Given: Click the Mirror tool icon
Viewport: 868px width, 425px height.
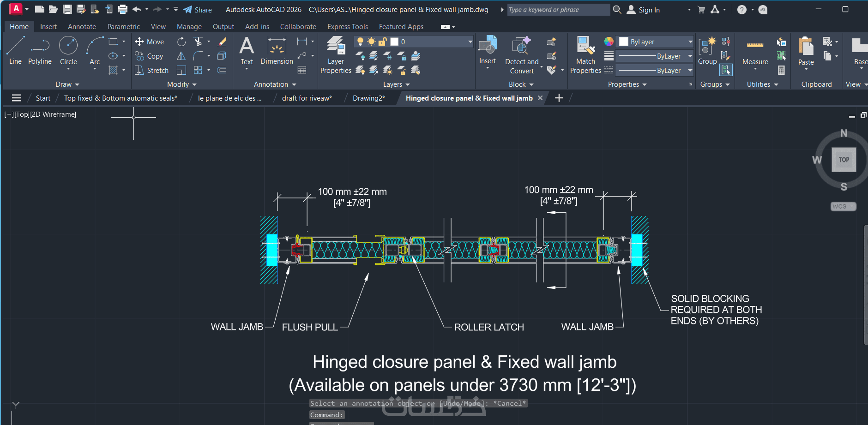Looking at the screenshot, I should point(181,56).
